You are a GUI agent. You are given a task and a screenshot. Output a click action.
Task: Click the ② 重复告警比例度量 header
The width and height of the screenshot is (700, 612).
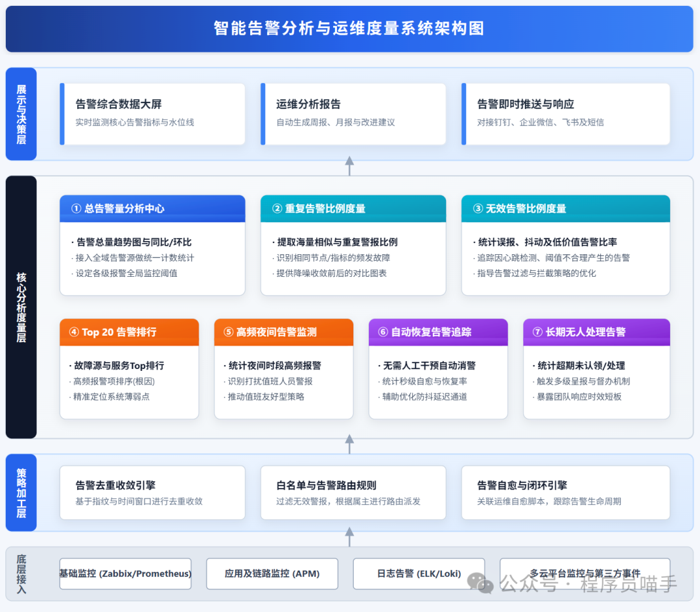point(353,209)
